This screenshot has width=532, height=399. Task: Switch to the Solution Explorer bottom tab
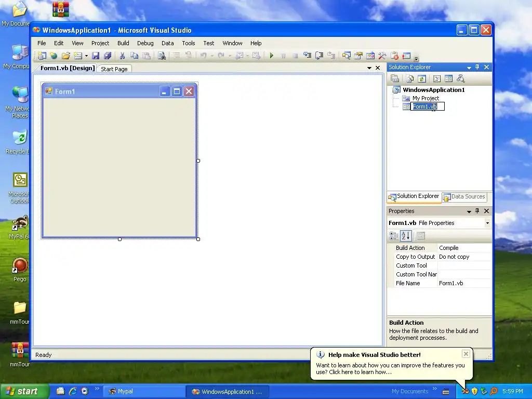414,196
